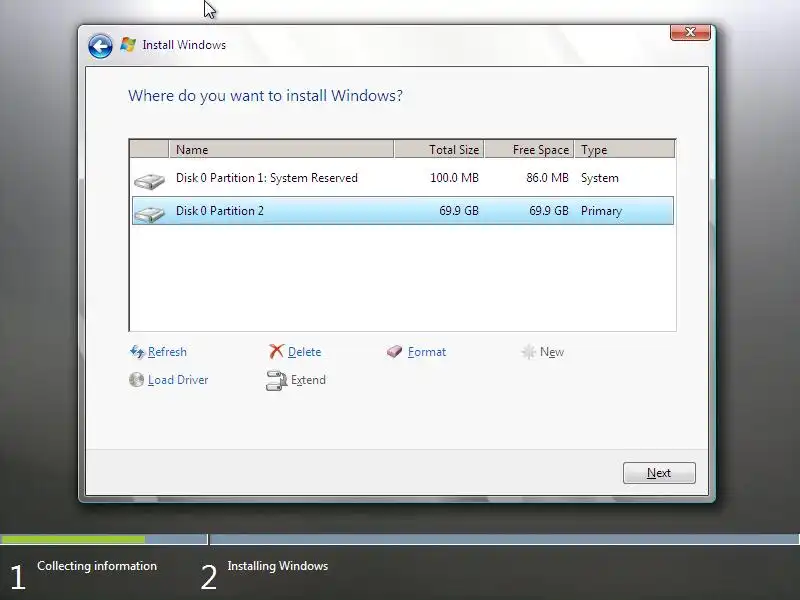This screenshot has width=800, height=600.
Task: Sort by the Total Size column header
Action: click(x=439, y=149)
